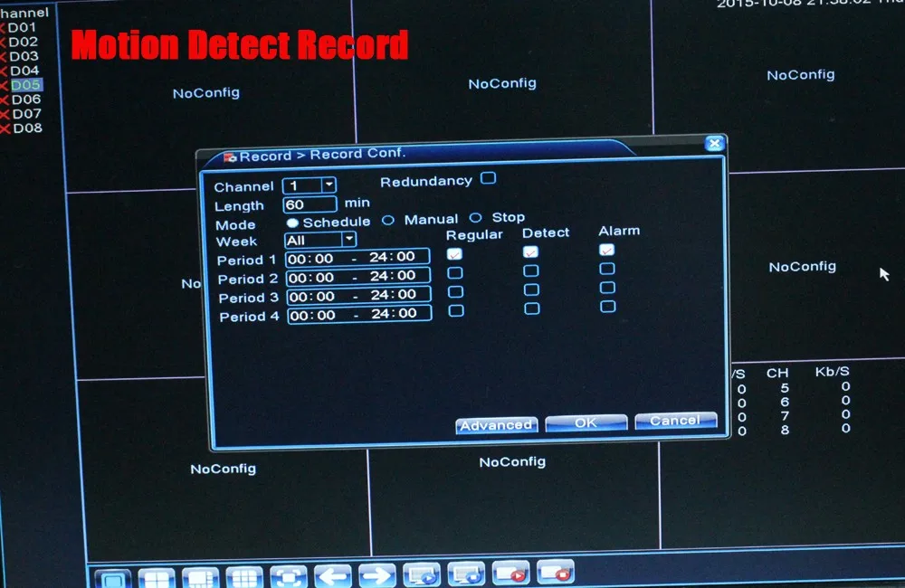Viewport: 905px width, 588px height.
Task: Select channel D08 in the channel list
Action: tap(28, 128)
